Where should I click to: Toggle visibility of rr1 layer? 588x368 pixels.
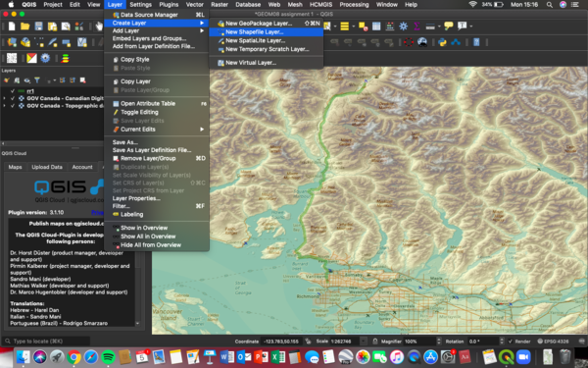[13, 91]
